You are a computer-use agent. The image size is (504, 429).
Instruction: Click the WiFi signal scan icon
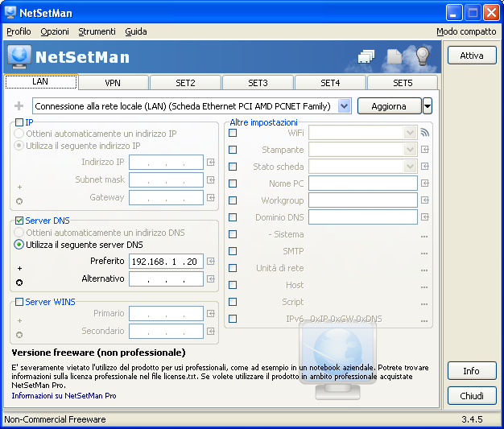[425, 132]
